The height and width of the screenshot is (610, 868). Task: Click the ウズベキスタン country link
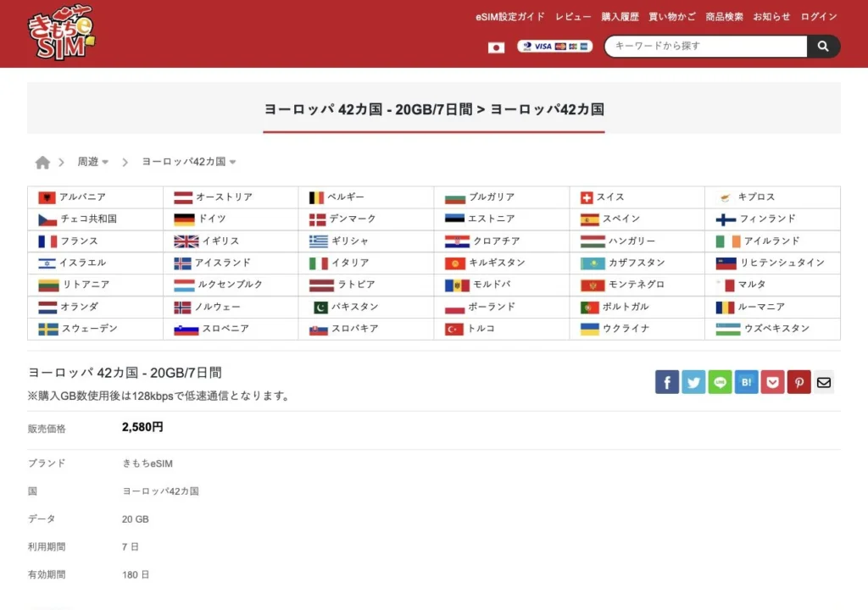[x=777, y=328]
